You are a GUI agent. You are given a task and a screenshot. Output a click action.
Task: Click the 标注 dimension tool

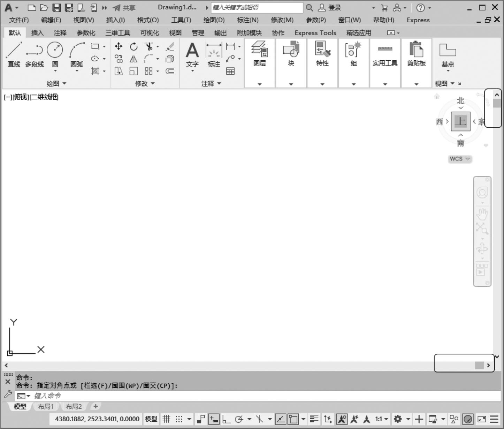[x=214, y=55]
